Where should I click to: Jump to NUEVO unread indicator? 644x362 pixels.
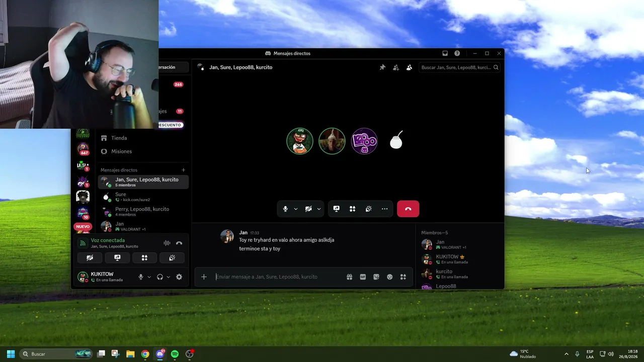[83, 227]
